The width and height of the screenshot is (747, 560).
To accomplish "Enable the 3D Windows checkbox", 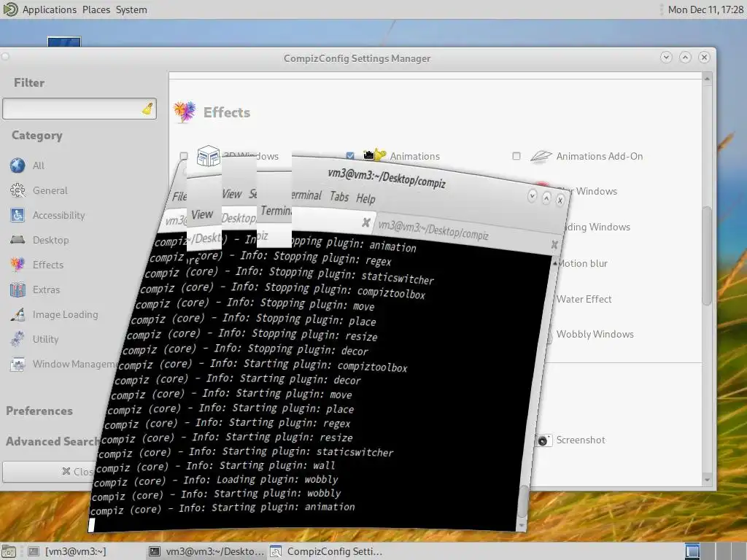I will click(x=184, y=156).
